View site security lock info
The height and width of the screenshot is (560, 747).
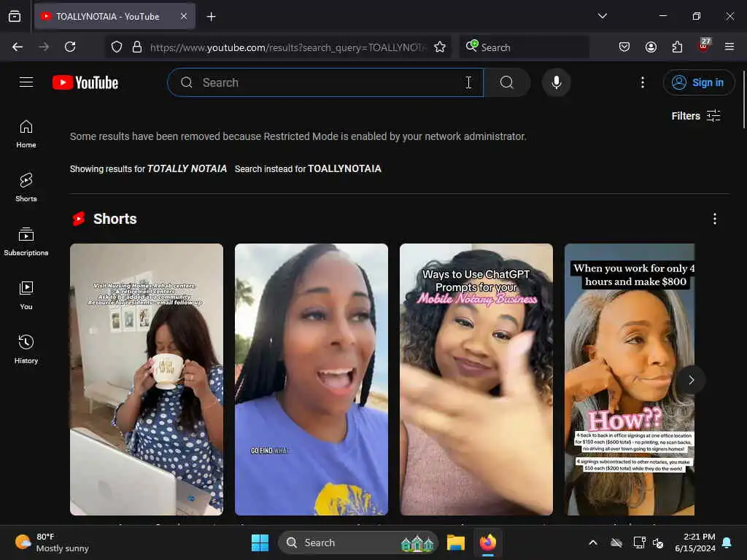(137, 47)
